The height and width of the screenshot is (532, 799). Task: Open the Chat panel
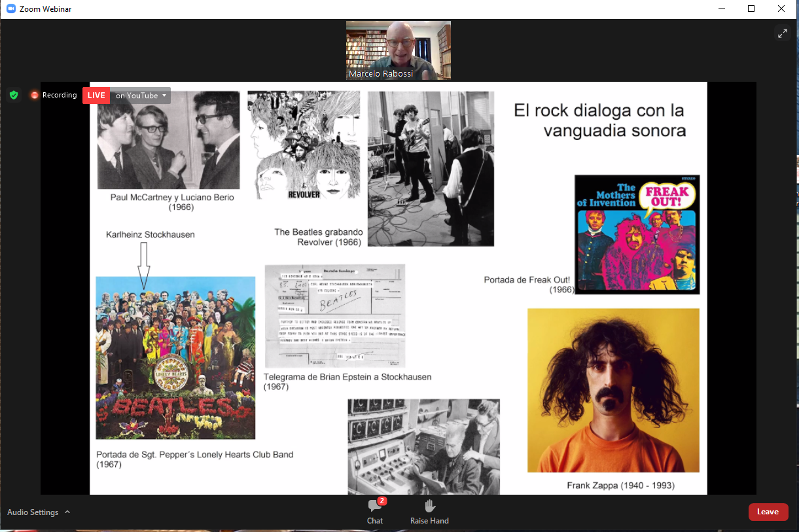pos(374,511)
